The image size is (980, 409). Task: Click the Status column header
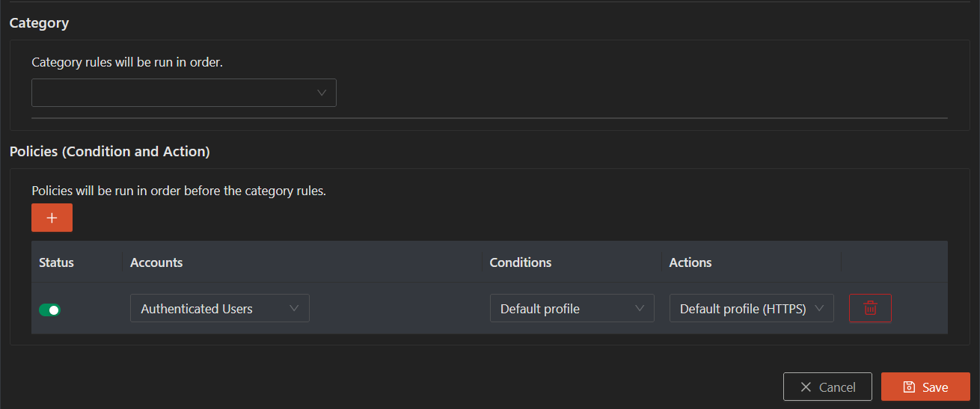tap(56, 262)
